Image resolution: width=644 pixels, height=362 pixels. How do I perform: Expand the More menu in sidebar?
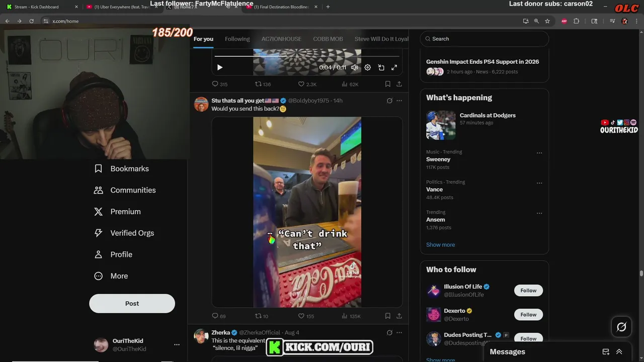[112, 276]
